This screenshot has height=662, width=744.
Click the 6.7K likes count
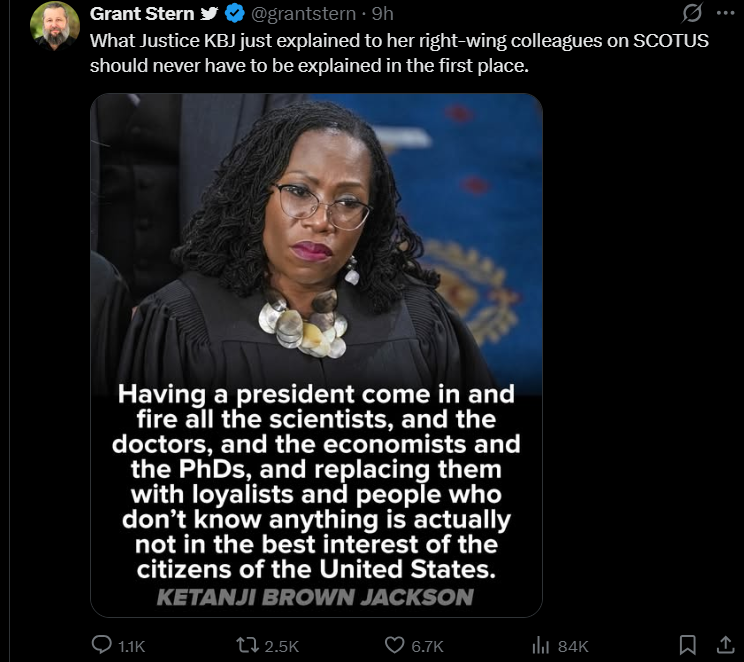point(427,646)
